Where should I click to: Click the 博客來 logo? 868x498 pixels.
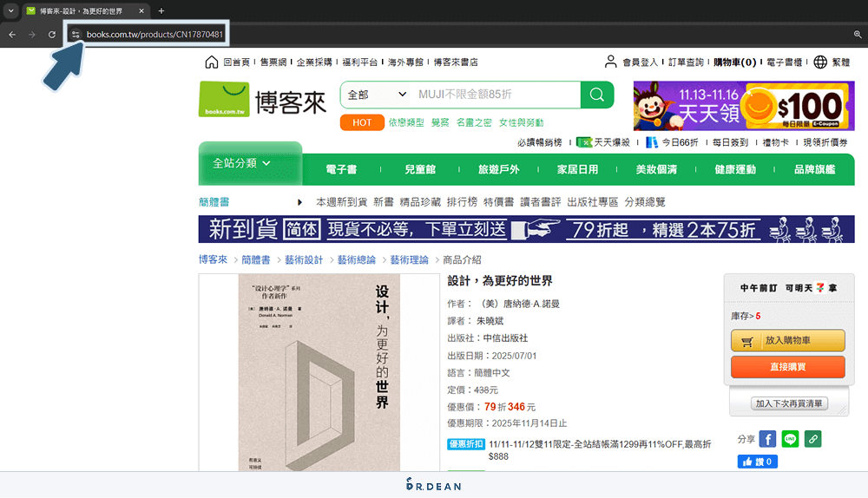point(262,100)
